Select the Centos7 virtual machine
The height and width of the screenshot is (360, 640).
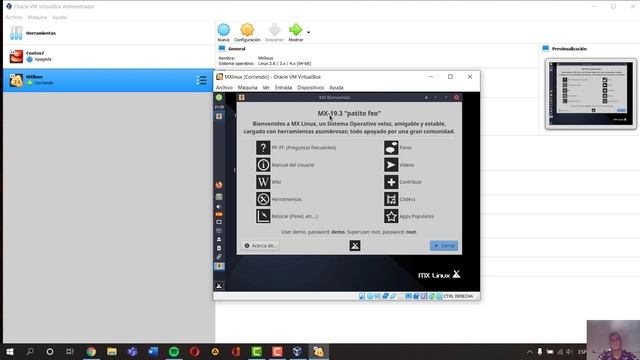click(x=108, y=56)
